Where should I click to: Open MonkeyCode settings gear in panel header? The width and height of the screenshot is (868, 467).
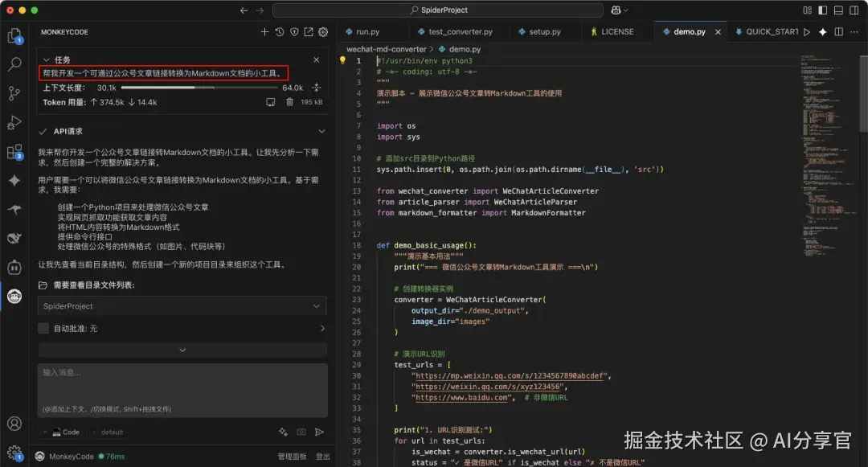pyautogui.click(x=323, y=32)
